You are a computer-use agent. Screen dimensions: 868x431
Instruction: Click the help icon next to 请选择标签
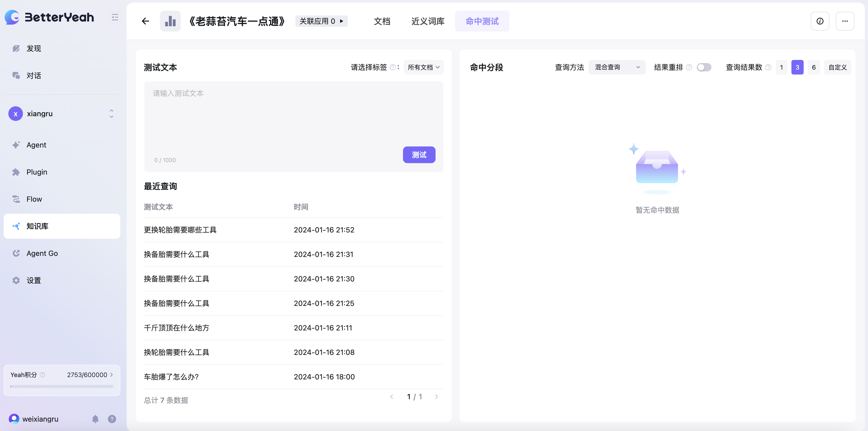point(393,67)
